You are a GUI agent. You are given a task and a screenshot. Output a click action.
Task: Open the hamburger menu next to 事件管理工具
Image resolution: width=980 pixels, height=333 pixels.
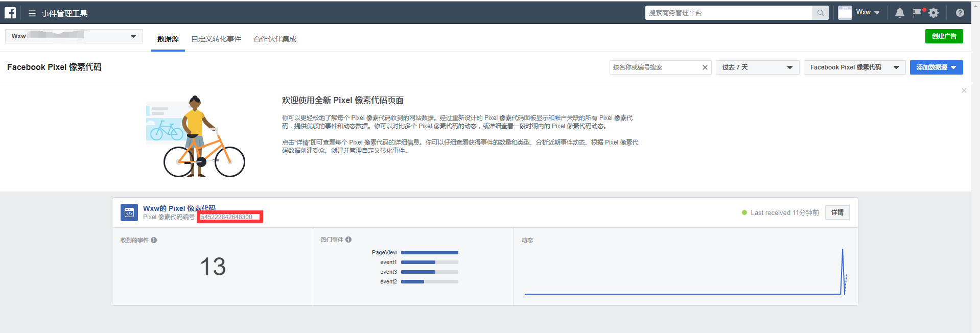tap(32, 13)
